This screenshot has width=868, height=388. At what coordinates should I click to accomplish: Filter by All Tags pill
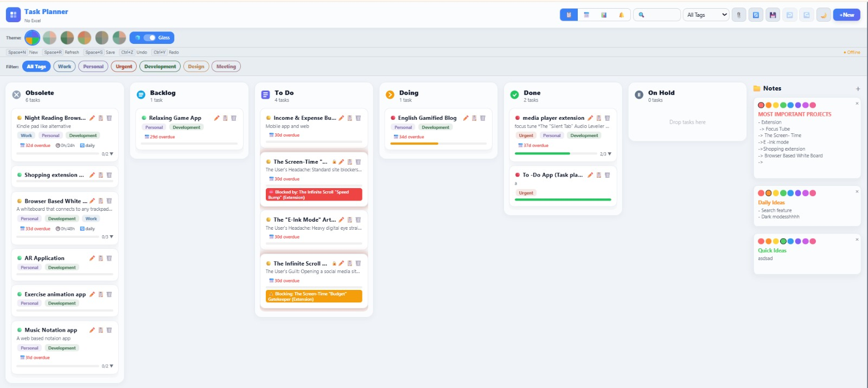[36, 67]
